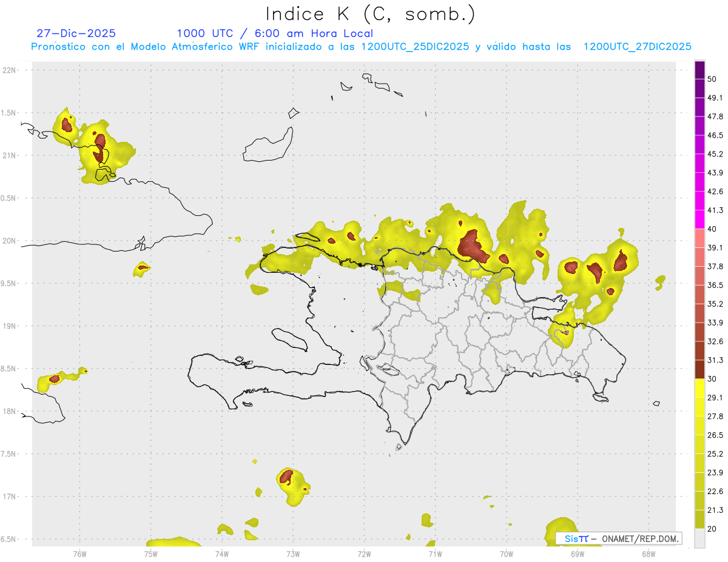The image size is (728, 562).
Task: Click the longitude label "73W"
Action: pyautogui.click(x=293, y=554)
